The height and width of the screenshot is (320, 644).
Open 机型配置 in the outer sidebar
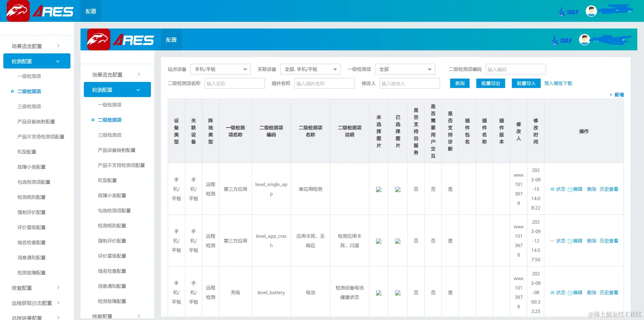(x=27, y=152)
